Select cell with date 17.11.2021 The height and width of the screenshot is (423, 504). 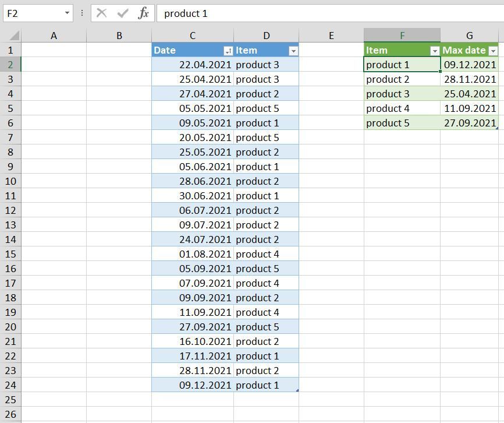[x=193, y=356]
